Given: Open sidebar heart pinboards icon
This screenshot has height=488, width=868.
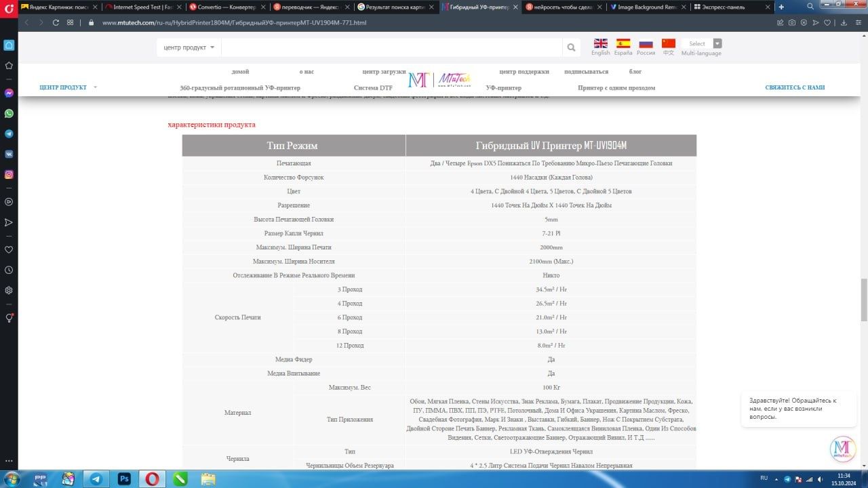Looking at the screenshot, I should click(x=9, y=249).
